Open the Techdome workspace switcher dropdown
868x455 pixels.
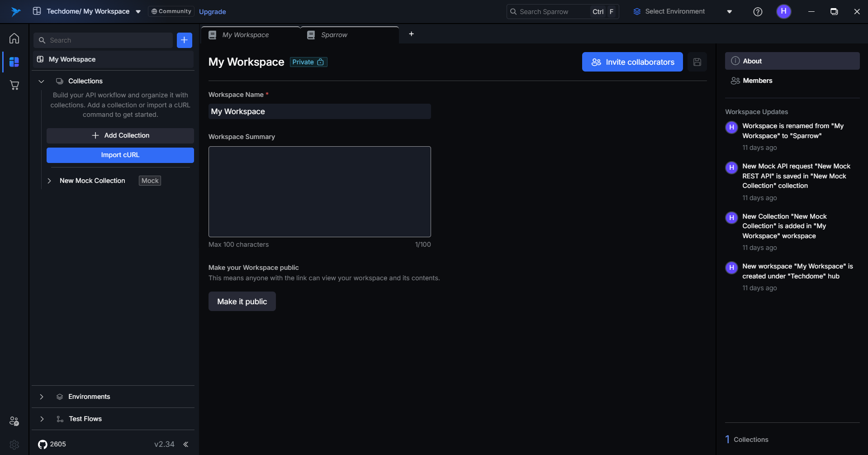click(x=138, y=12)
